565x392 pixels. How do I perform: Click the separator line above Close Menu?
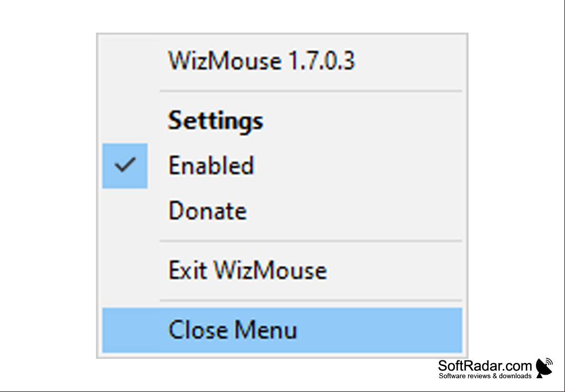(311, 300)
